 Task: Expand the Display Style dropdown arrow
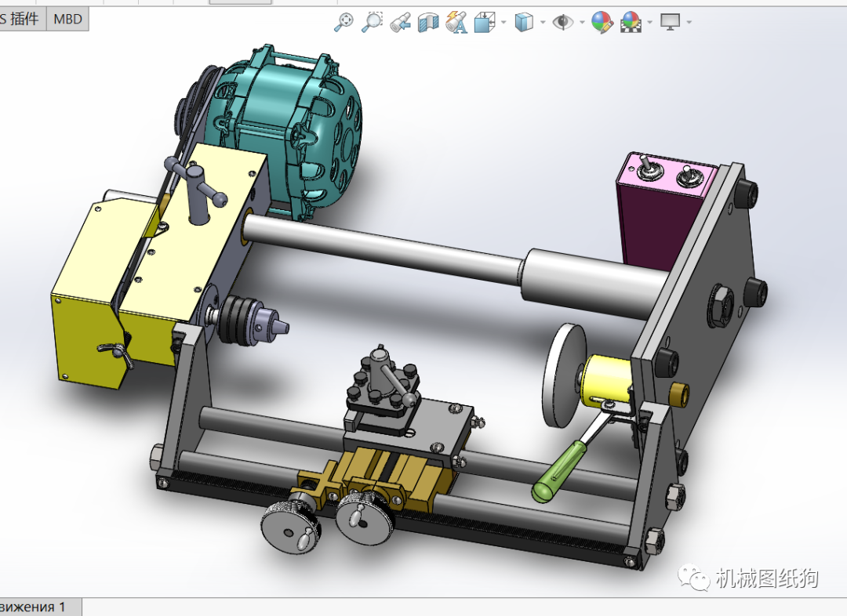click(543, 22)
